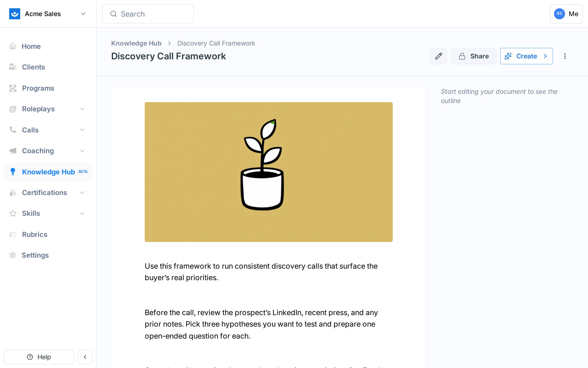588x368 pixels.
Task: Open Skills in the sidebar
Action: pyautogui.click(x=31, y=213)
